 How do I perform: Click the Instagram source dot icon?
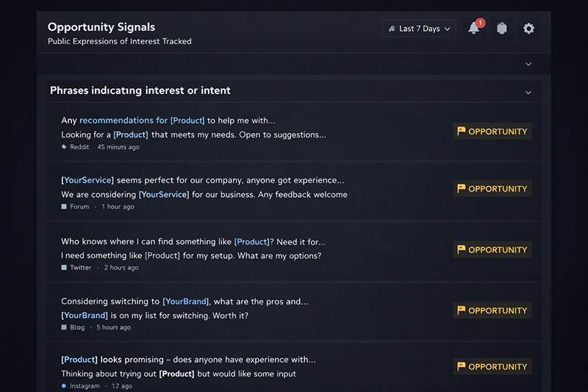coord(65,385)
